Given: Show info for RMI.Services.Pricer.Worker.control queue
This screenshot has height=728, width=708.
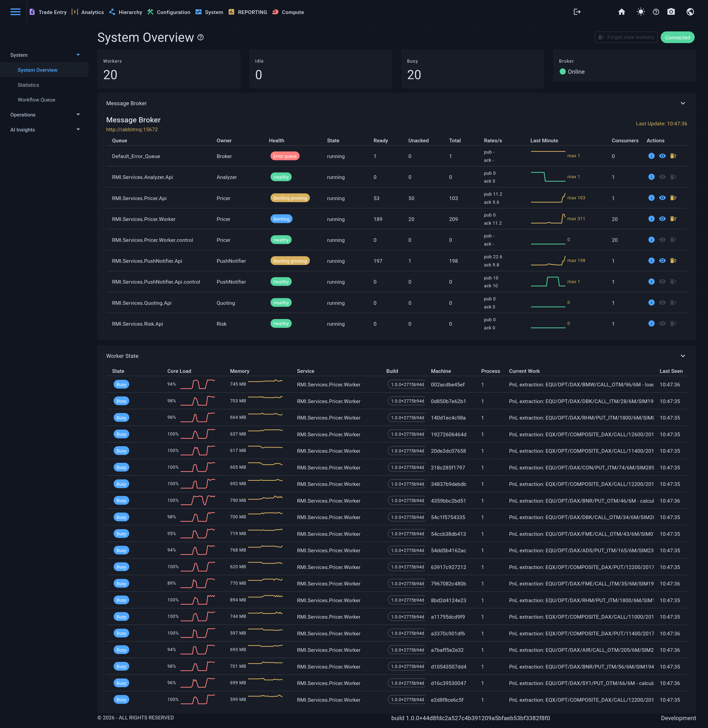Looking at the screenshot, I should point(651,240).
